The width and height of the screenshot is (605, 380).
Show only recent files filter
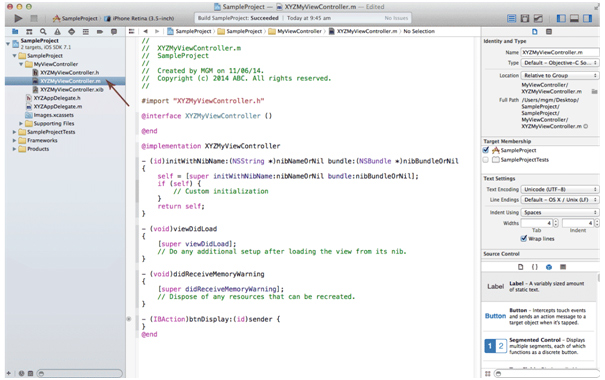coord(22,373)
